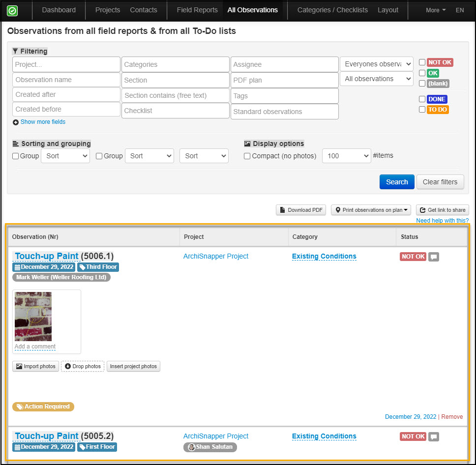The image size is (476, 465).
Task: Open Touch-up Paint (5005.2) observation
Action: [x=47, y=436]
